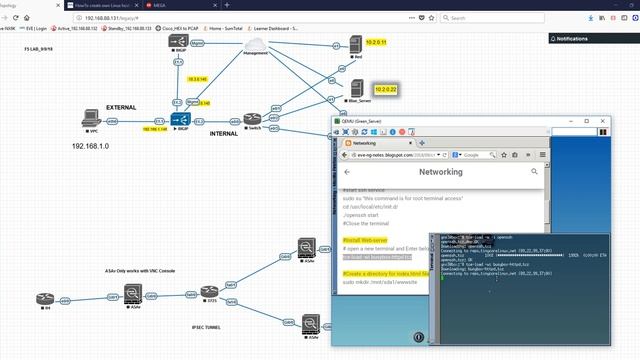Select the R4 router node

click(45, 299)
